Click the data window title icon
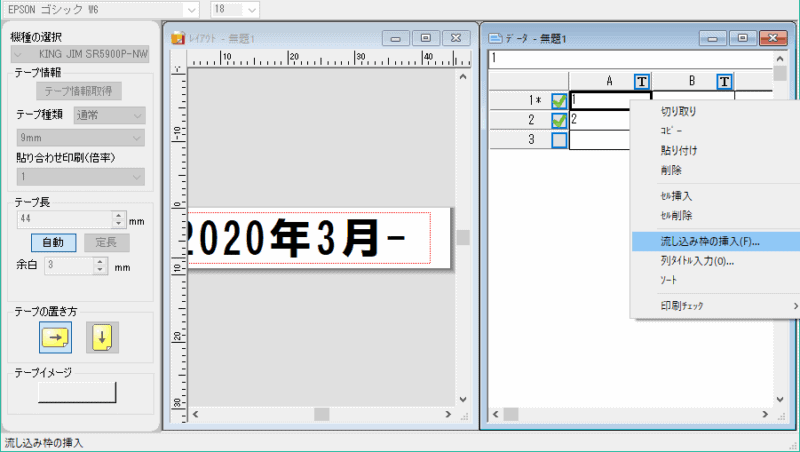The height and width of the screenshot is (452, 800). coord(494,38)
